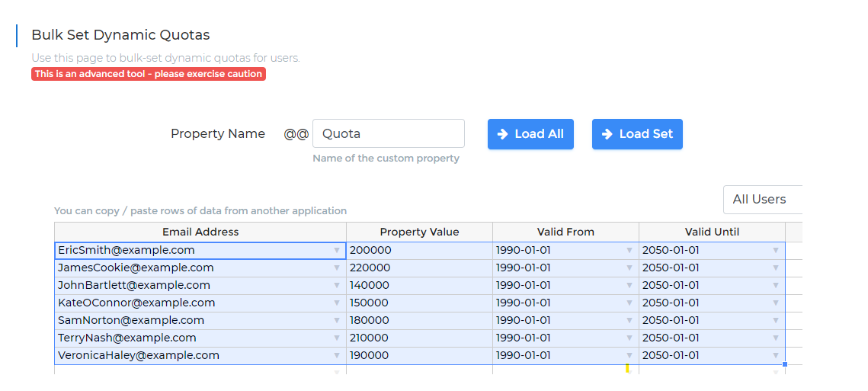
Task: Select the 140000 value for JohnBartlett
Action: [420, 285]
